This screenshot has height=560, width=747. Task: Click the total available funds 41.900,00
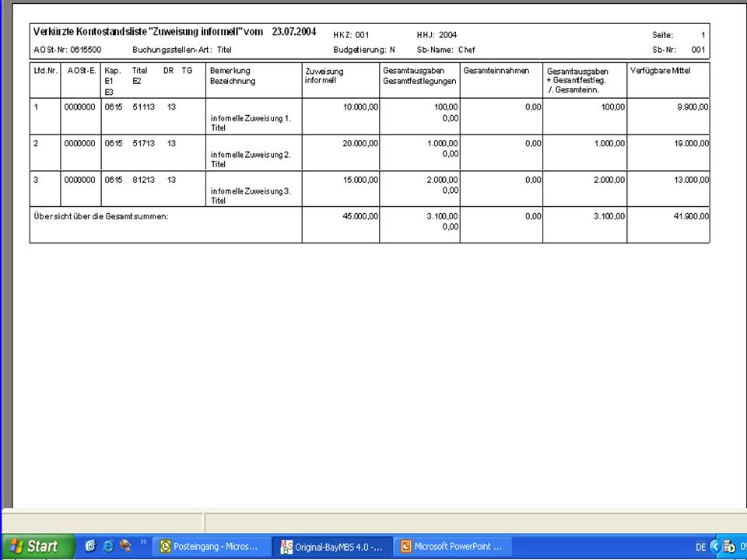tap(691, 216)
